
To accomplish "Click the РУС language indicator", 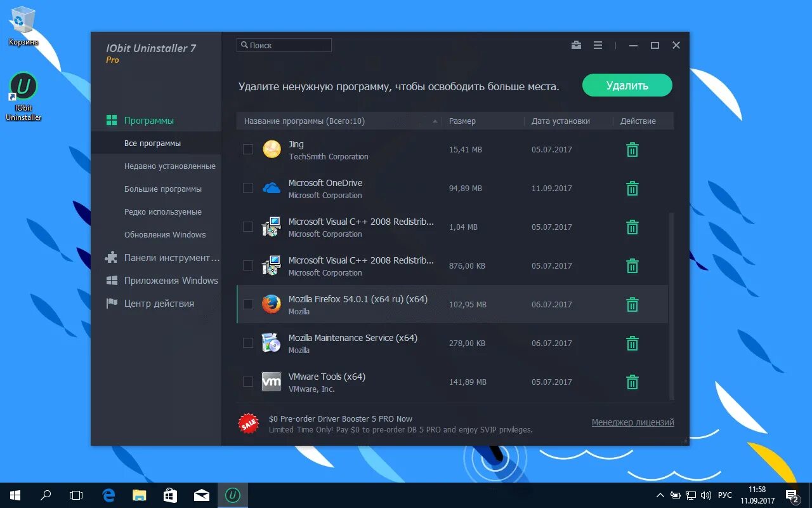I will click(x=725, y=495).
